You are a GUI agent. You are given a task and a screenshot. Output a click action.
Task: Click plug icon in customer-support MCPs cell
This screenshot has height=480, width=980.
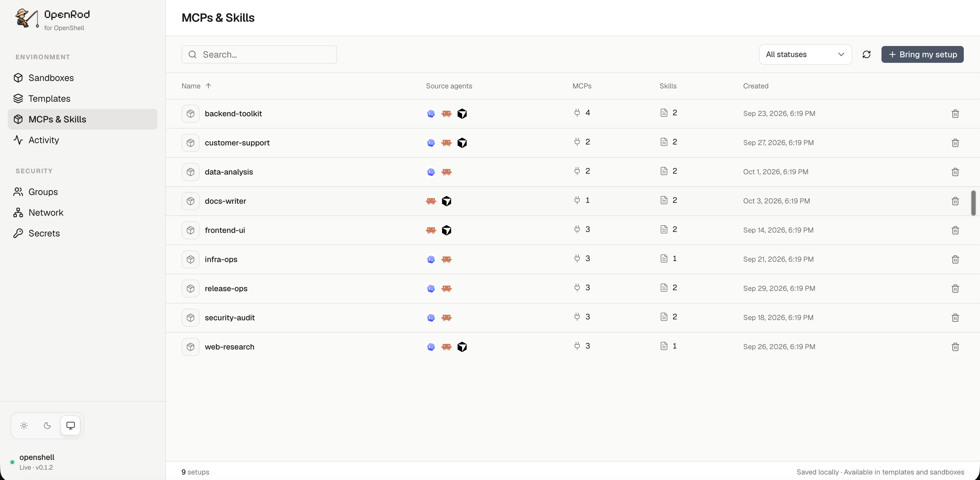(x=577, y=142)
